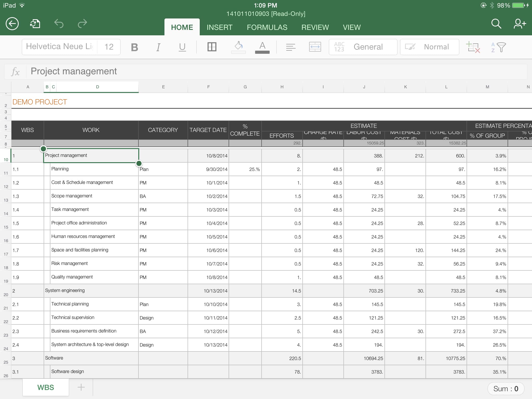Toggle bold formatting

point(134,47)
